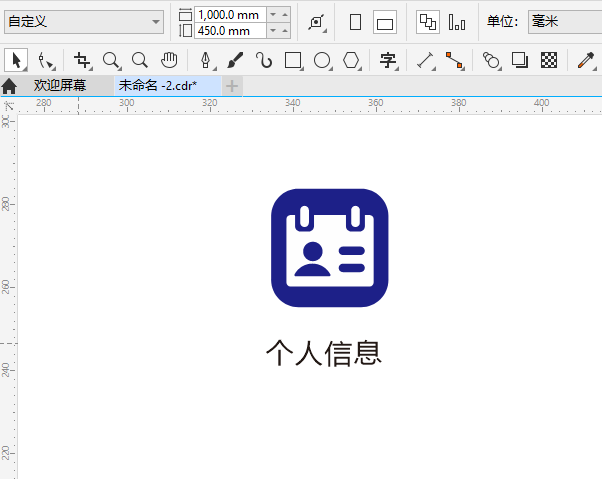Click the page width field 1,000.0 mm
The image size is (602, 479).
pos(230,15)
